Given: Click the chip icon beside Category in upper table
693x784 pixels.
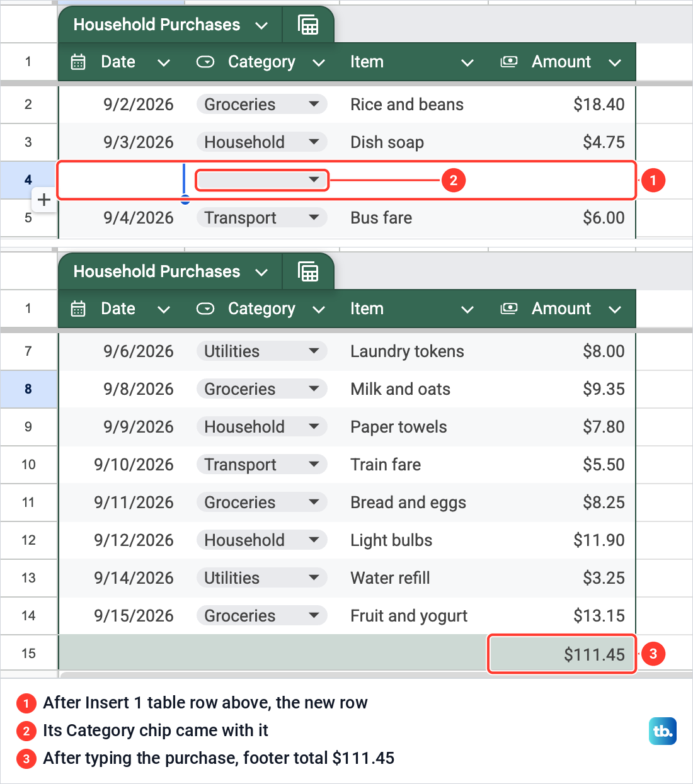Looking at the screenshot, I should 205,62.
